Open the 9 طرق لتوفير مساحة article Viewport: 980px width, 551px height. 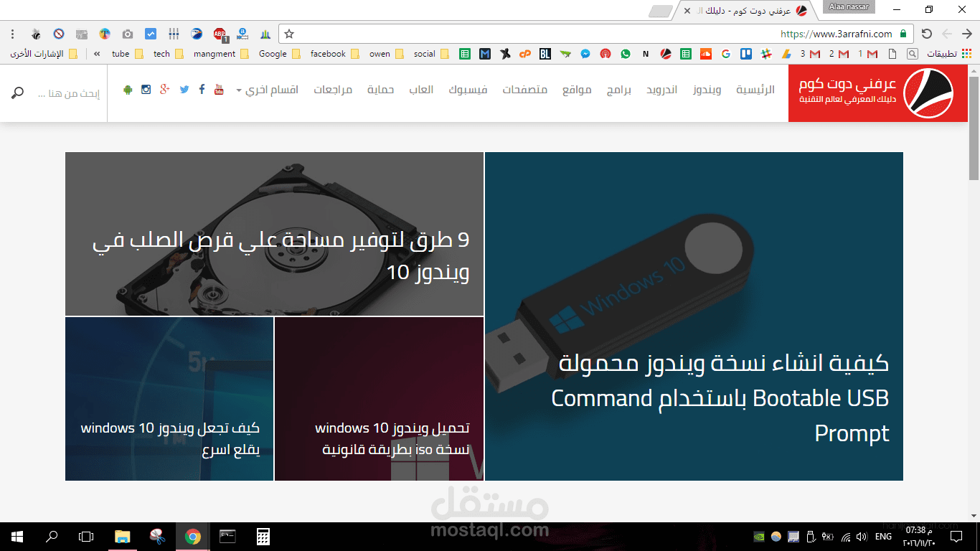274,234
